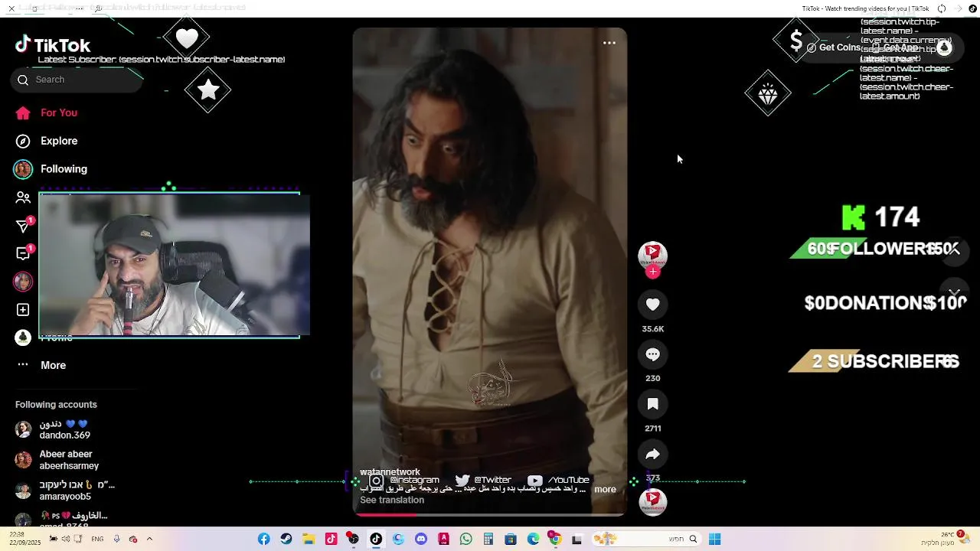Open Discord from the taskbar

pos(421,540)
